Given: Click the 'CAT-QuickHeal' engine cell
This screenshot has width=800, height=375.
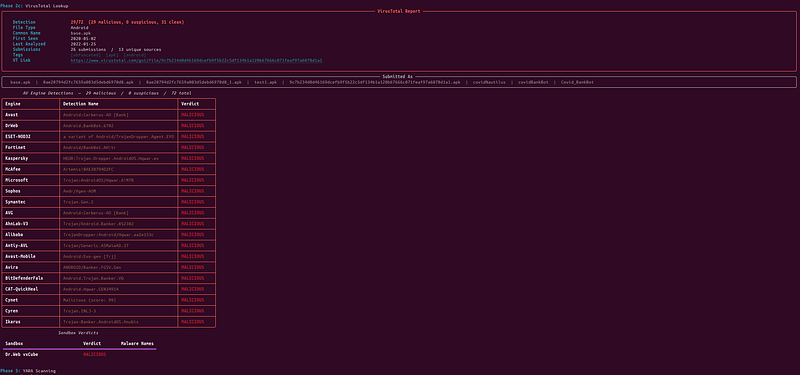Looking at the screenshot, I should [31, 289].
